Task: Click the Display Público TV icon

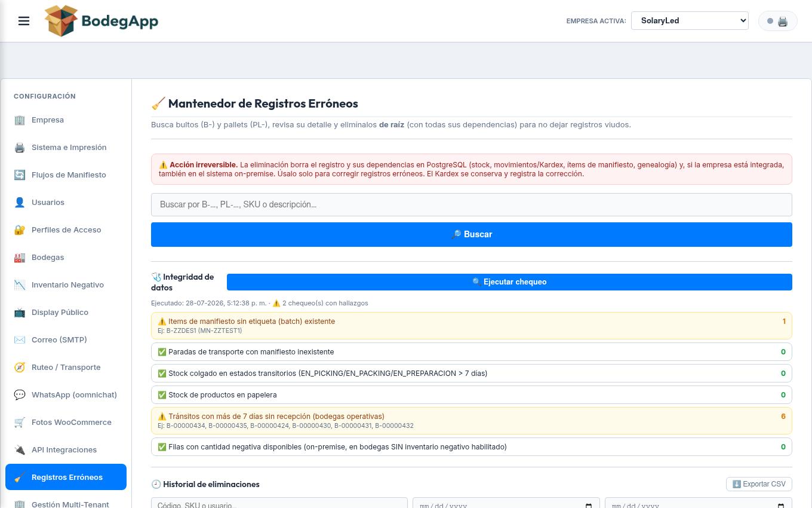Action: (x=20, y=313)
